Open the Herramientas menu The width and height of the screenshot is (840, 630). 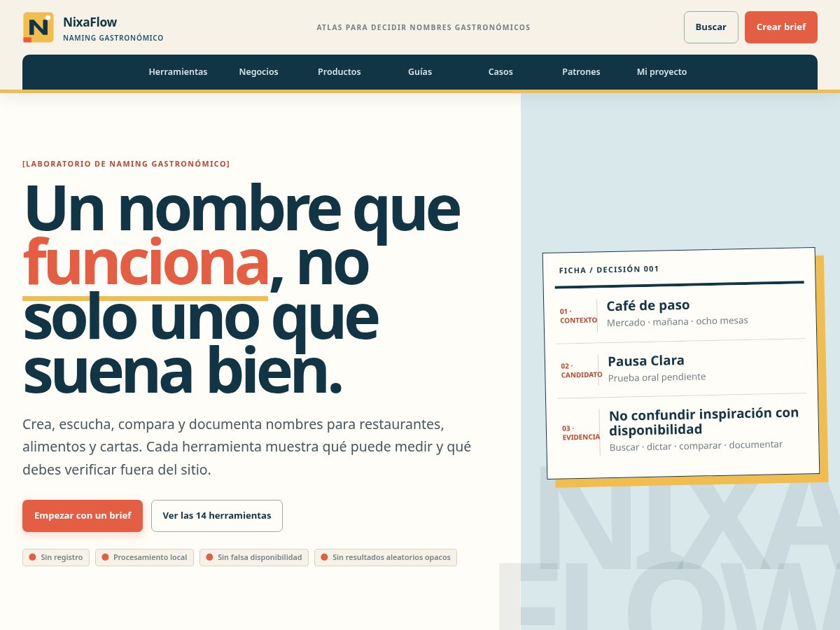(178, 72)
